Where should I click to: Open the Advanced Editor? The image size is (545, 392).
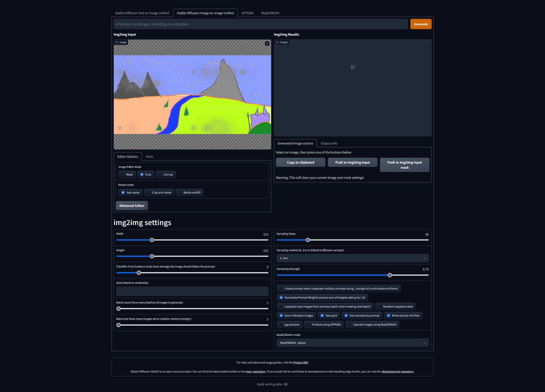[132, 206]
